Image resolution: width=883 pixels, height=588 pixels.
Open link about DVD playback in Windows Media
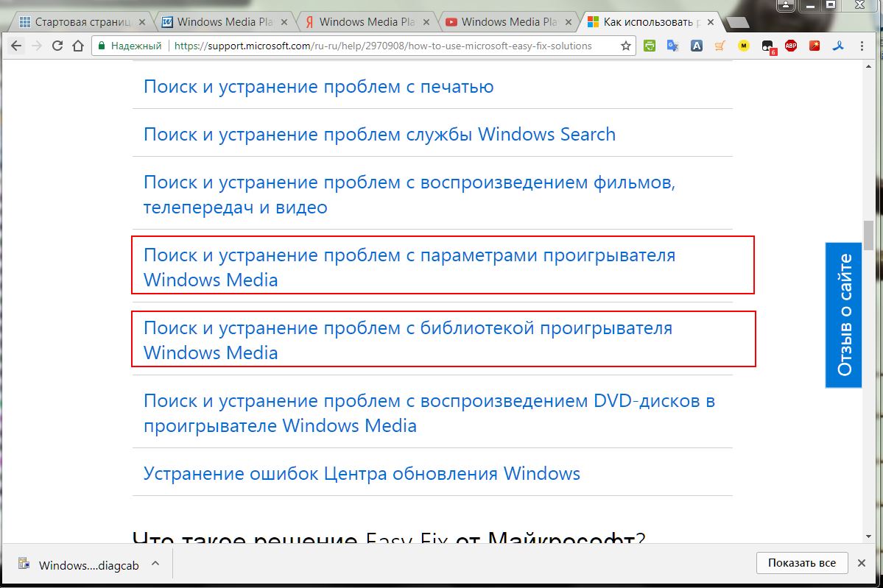click(429, 413)
